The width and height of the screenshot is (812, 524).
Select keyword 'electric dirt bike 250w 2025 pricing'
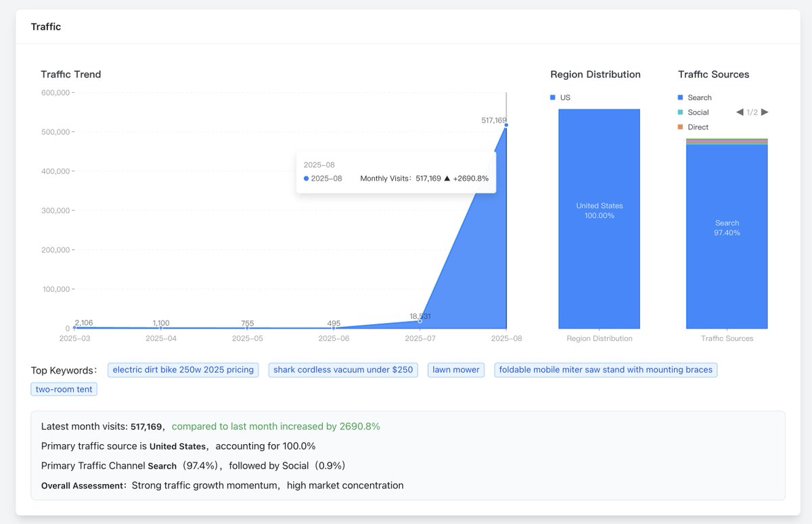pos(183,370)
